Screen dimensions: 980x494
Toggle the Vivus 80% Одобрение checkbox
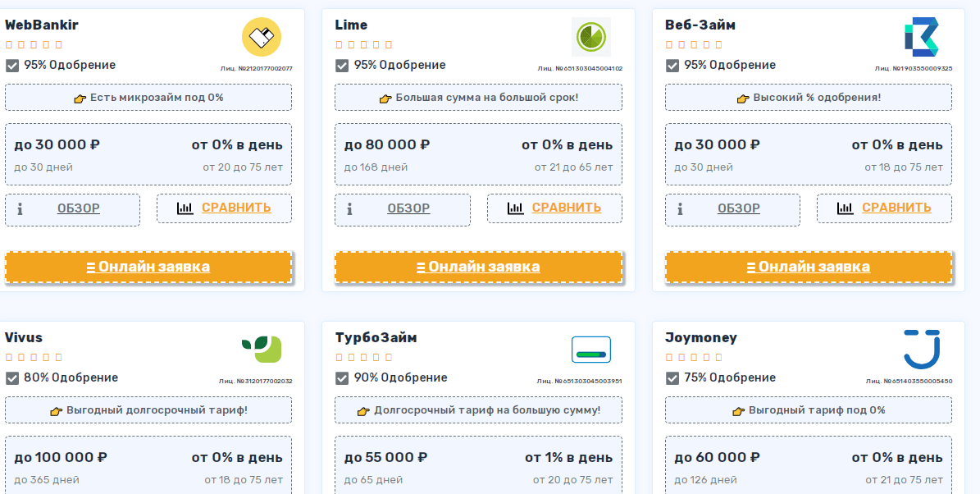coord(12,378)
